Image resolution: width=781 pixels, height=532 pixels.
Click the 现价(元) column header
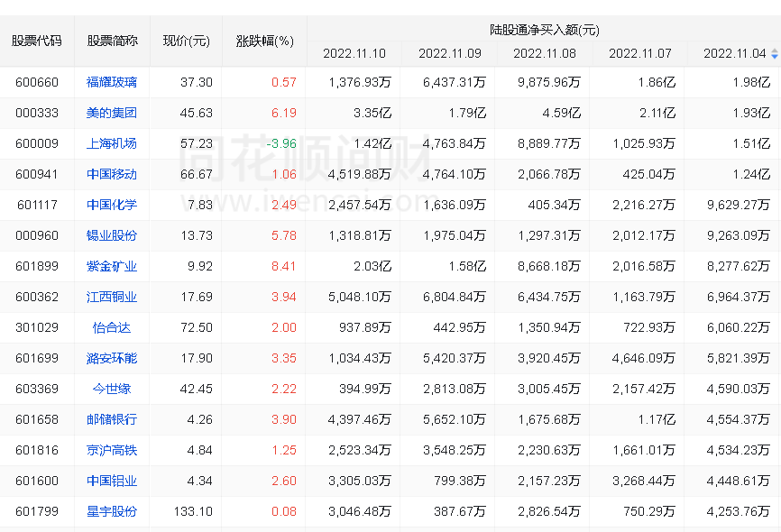(x=187, y=41)
